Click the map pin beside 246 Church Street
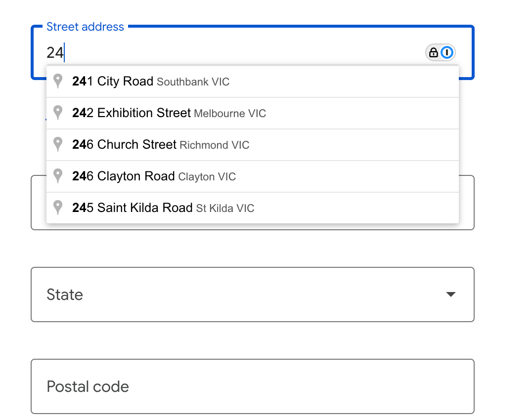The width and height of the screenshot is (531, 420). [58, 144]
